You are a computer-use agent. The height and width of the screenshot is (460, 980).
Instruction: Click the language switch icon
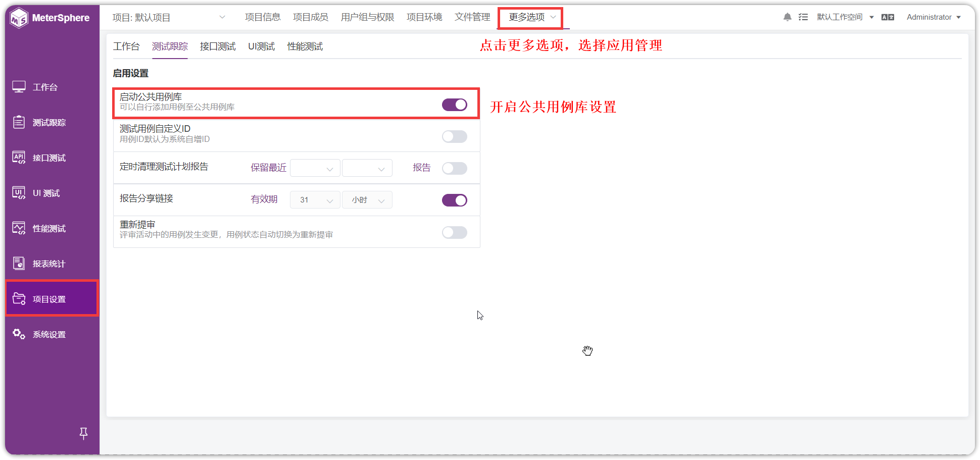point(888,17)
